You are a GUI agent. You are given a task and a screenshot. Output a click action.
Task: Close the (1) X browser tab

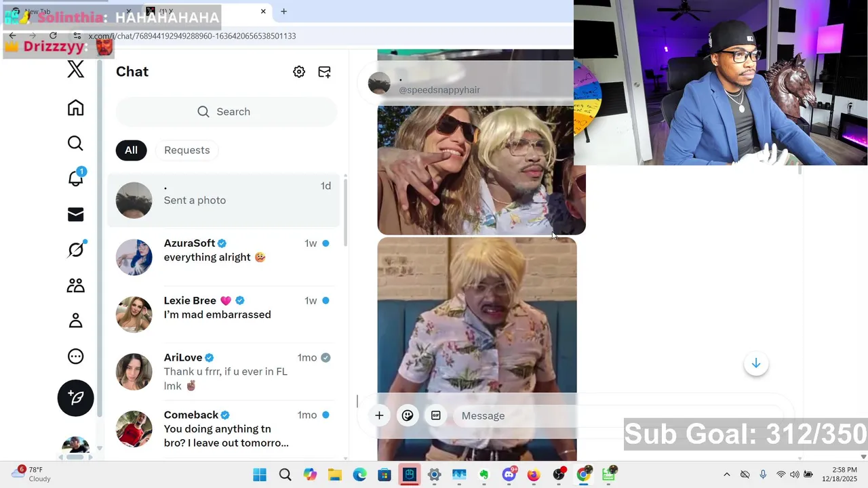(x=263, y=12)
